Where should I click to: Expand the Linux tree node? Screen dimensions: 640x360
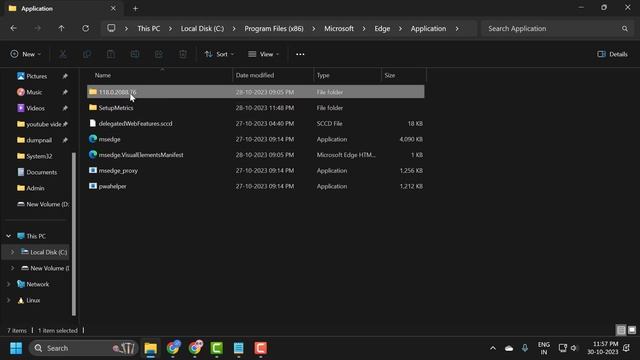tap(9, 300)
